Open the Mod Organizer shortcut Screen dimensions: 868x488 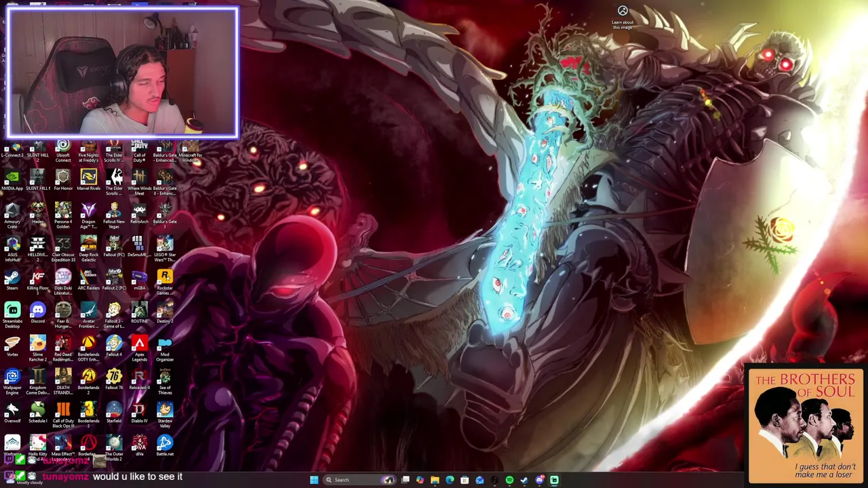click(165, 348)
